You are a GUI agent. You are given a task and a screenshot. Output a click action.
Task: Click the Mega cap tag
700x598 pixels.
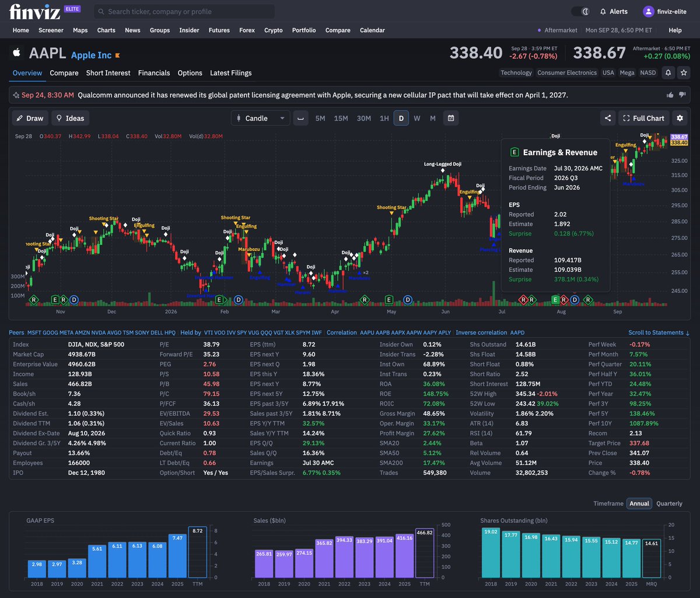point(627,73)
